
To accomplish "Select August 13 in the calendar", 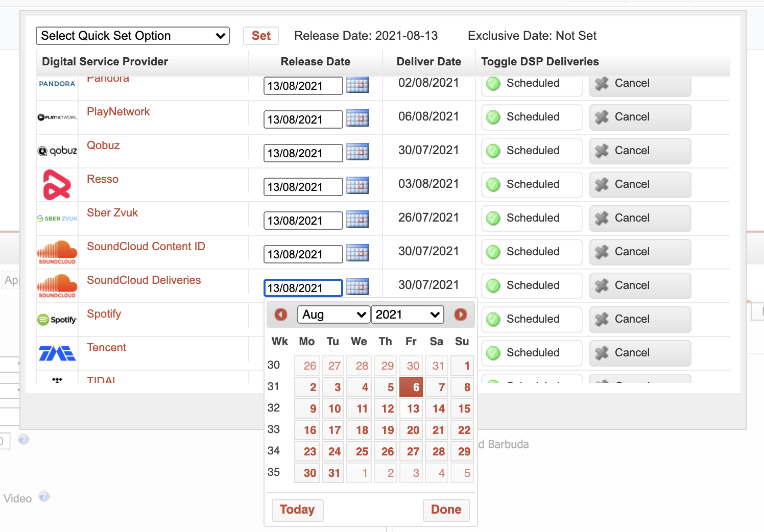I will (x=412, y=409).
